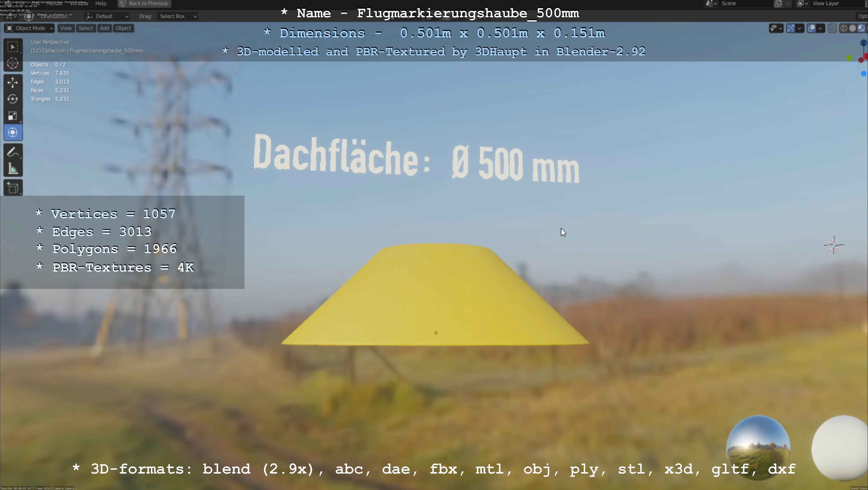Expand the gizmo options dropdown arrow
The image size is (868, 490).
[800, 28]
